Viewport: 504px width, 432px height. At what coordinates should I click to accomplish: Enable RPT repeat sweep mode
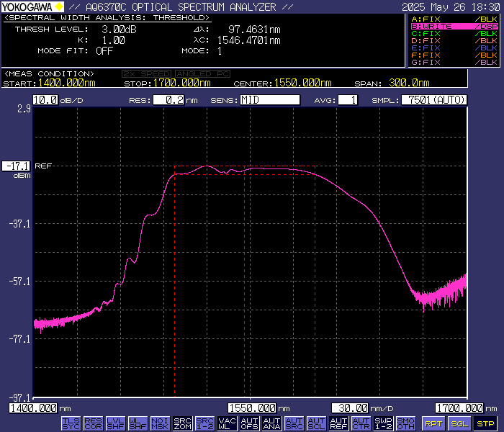[433, 423]
